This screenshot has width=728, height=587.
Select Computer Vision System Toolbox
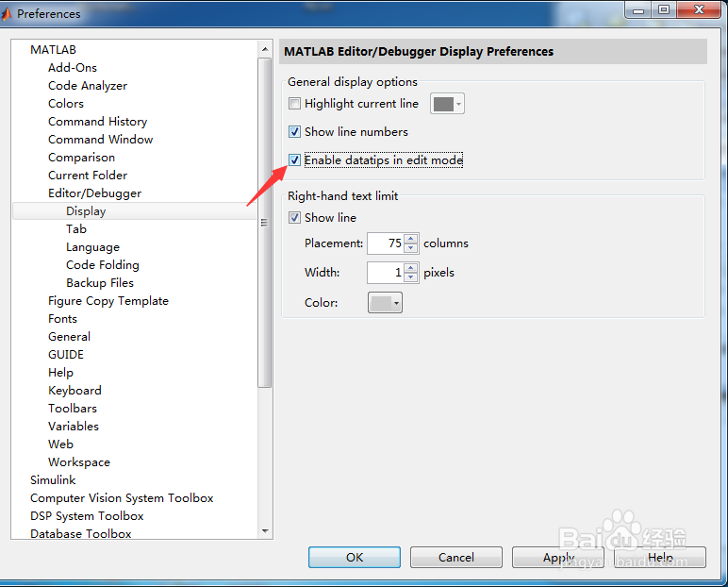pyautogui.click(x=122, y=498)
